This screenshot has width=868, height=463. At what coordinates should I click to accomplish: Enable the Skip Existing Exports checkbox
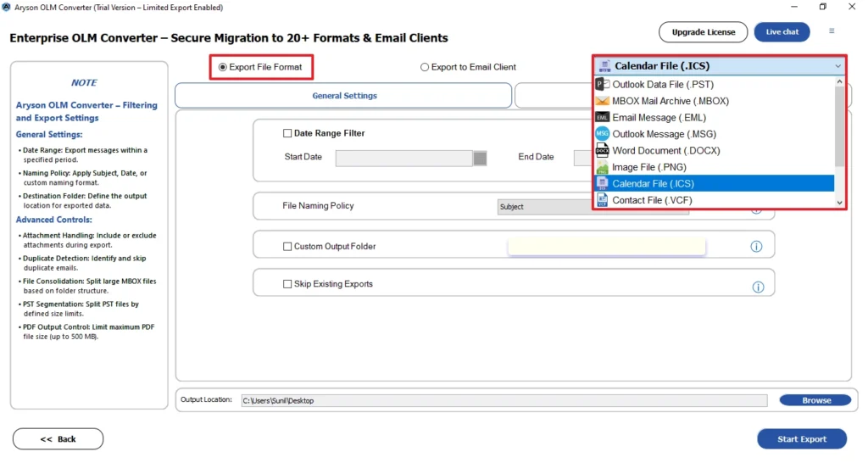coord(287,284)
